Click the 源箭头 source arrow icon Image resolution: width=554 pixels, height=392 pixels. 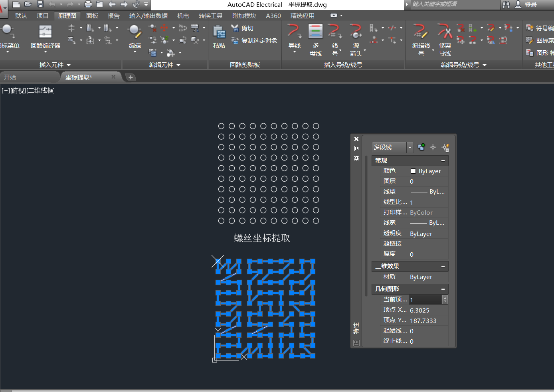click(x=356, y=32)
